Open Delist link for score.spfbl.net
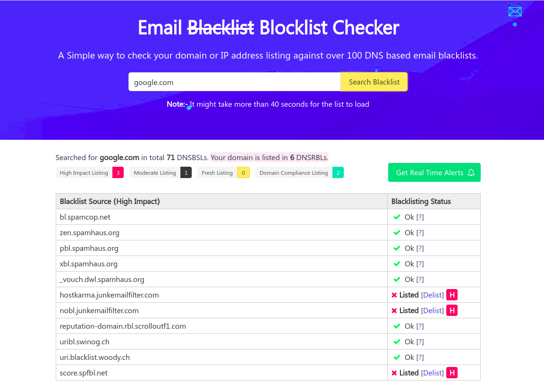The image size is (544, 392). [x=433, y=373]
